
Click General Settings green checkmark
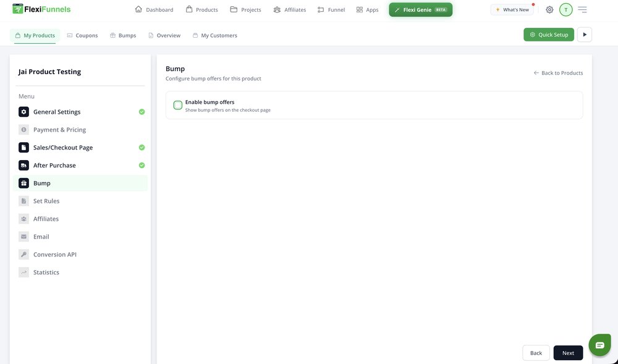click(142, 112)
